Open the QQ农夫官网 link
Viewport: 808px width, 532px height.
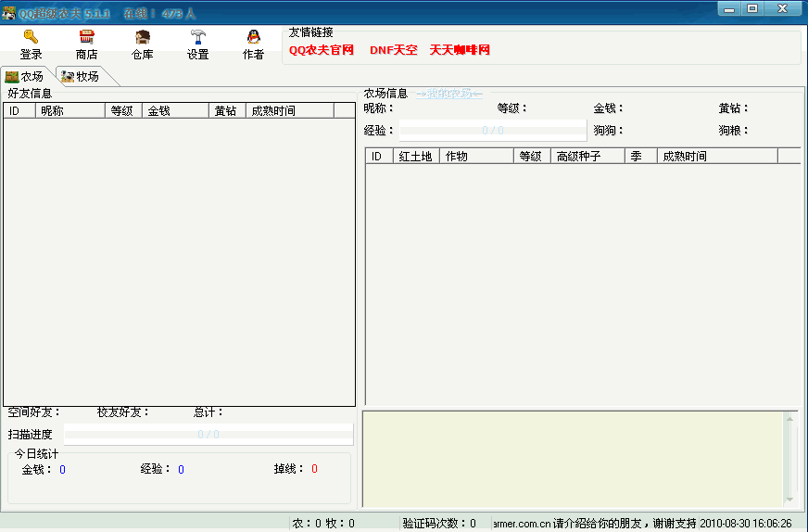(x=322, y=50)
